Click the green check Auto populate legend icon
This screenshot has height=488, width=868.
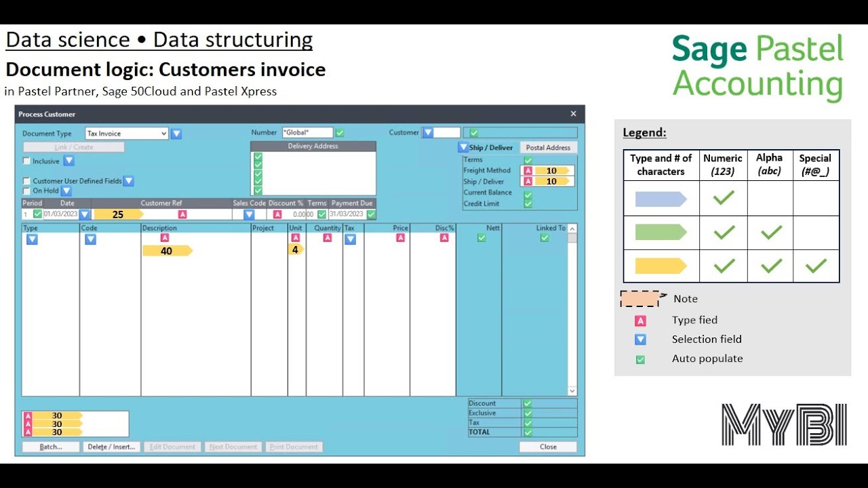coord(640,359)
